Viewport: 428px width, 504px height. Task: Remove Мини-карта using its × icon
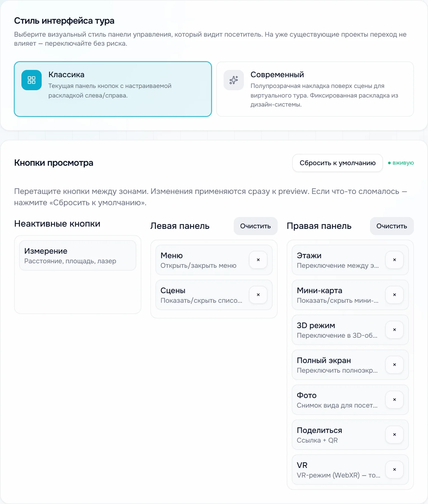394,295
